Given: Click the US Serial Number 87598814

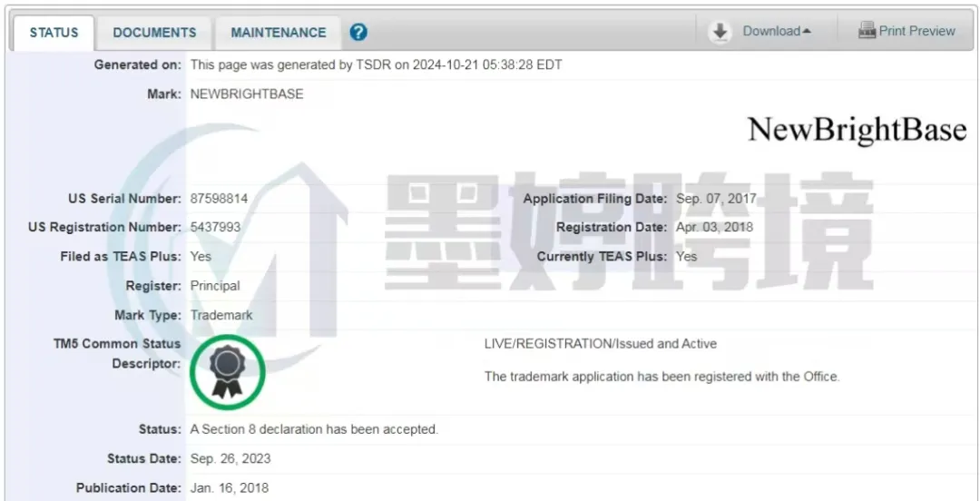Looking at the screenshot, I should [219, 199].
